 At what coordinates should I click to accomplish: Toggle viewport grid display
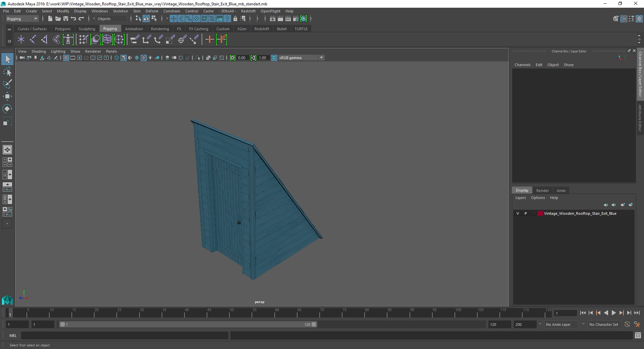(x=66, y=58)
